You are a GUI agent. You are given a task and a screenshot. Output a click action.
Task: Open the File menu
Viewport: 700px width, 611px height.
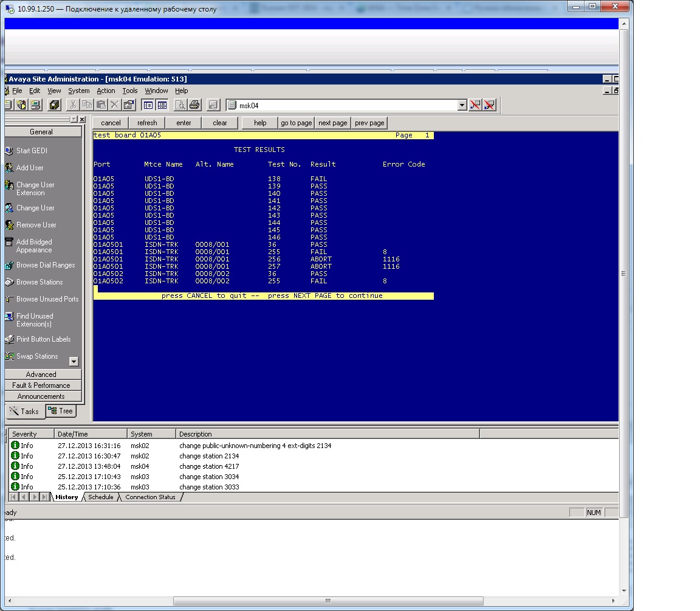(x=17, y=91)
